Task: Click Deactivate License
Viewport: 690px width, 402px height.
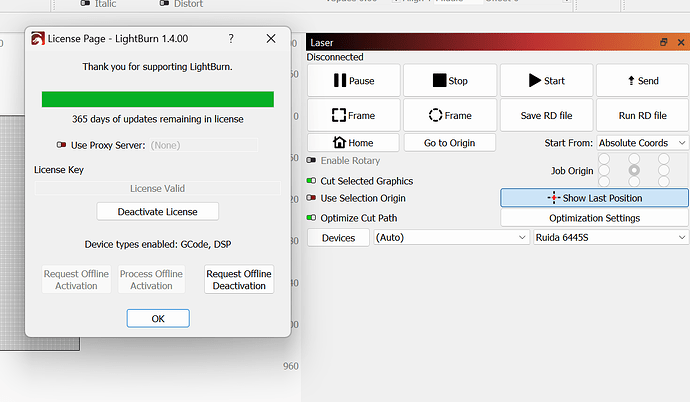Action: pos(158,212)
